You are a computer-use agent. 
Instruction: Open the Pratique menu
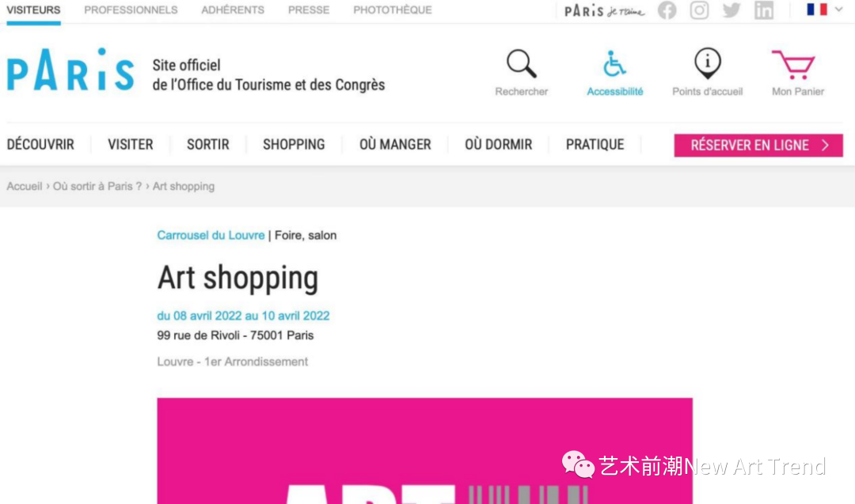coord(595,144)
